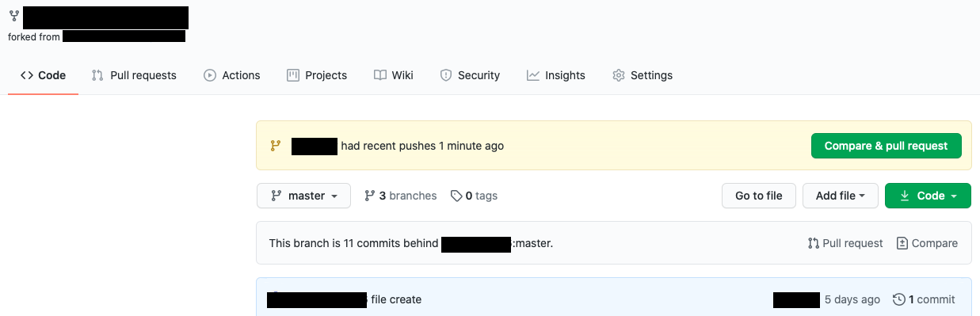Viewport: 980px width, 316px height.
Task: Click the Security shield icon
Action: [446, 75]
